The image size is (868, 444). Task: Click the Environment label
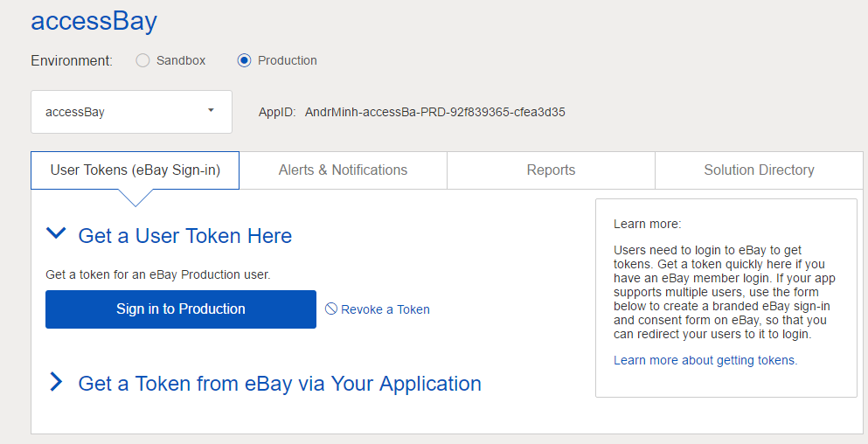(x=72, y=60)
